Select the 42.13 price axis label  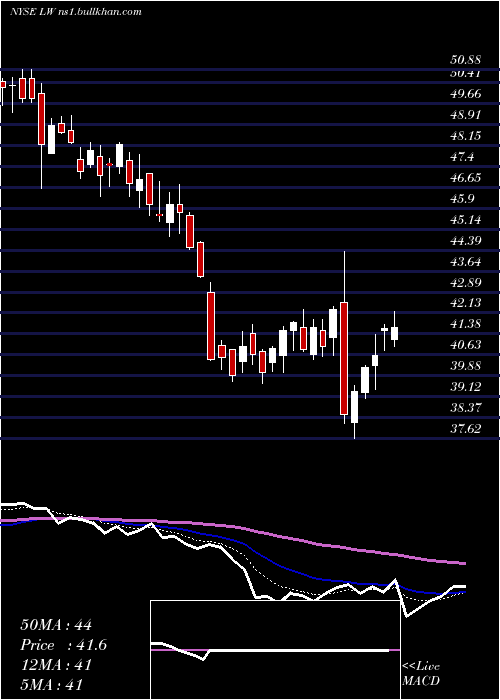(465, 303)
